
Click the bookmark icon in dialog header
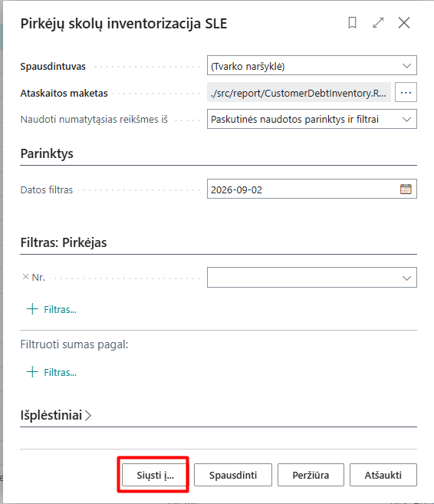coord(352,23)
